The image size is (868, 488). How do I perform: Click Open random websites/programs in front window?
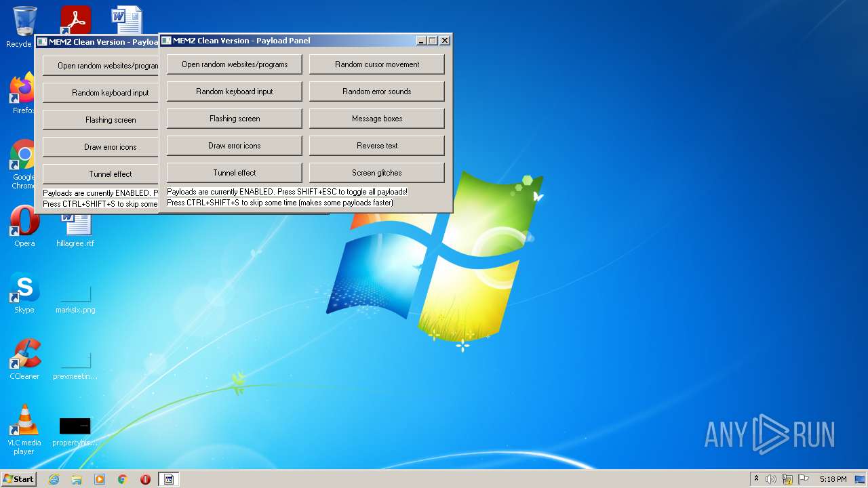[235, 64]
